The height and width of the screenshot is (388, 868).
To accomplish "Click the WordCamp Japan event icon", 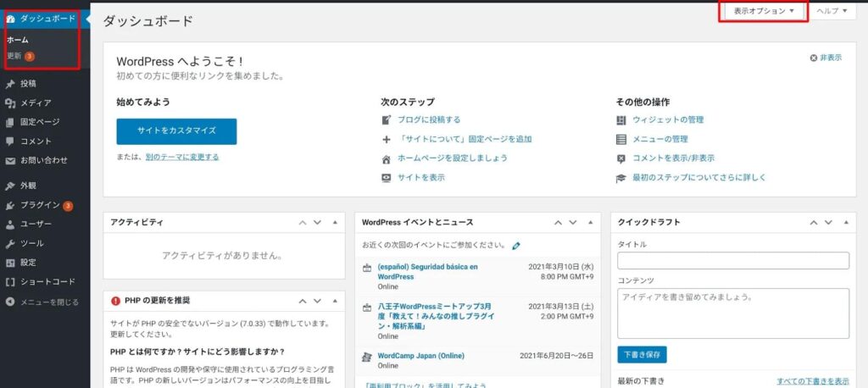I will [x=366, y=357].
